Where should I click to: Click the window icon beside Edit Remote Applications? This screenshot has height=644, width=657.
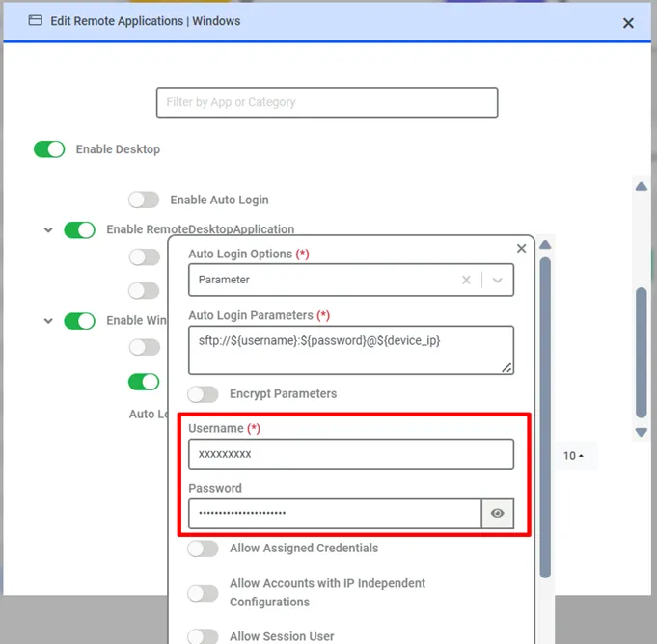pos(35,20)
